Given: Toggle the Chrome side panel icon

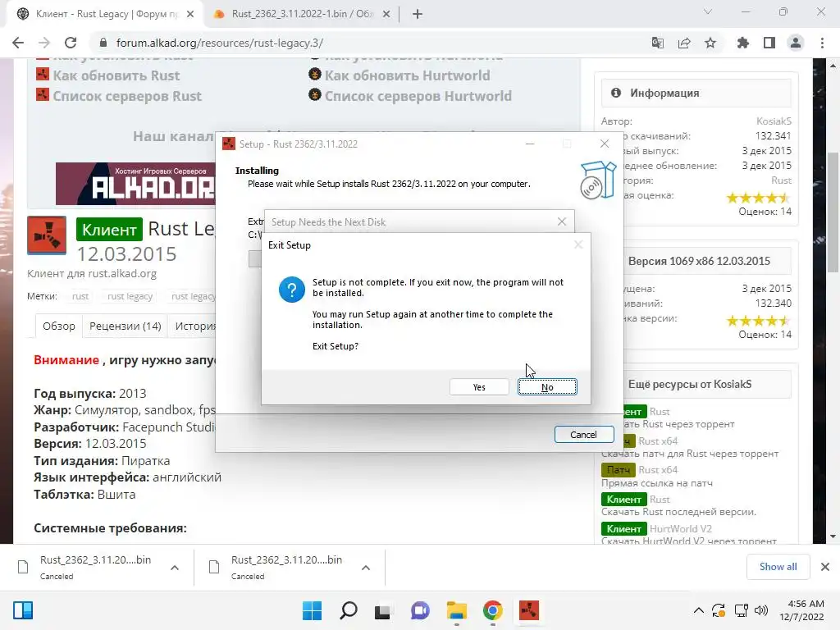Looking at the screenshot, I should tap(769, 43).
